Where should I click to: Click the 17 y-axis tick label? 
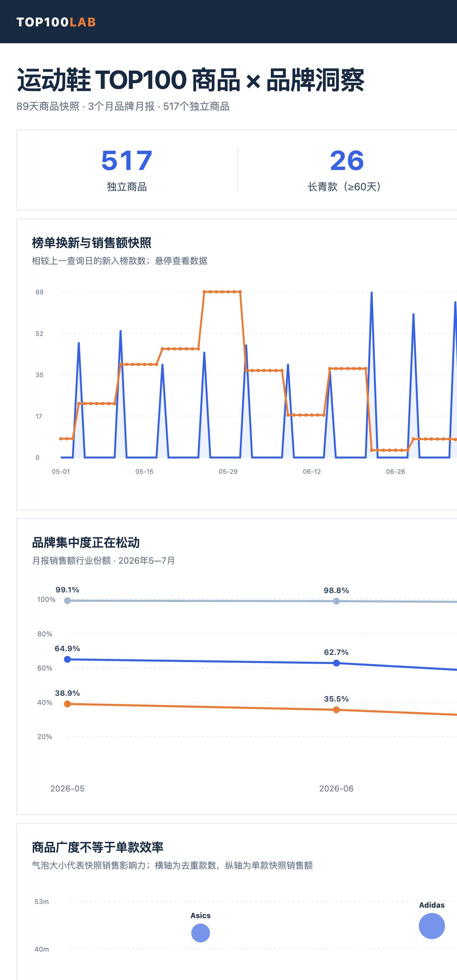coord(39,416)
